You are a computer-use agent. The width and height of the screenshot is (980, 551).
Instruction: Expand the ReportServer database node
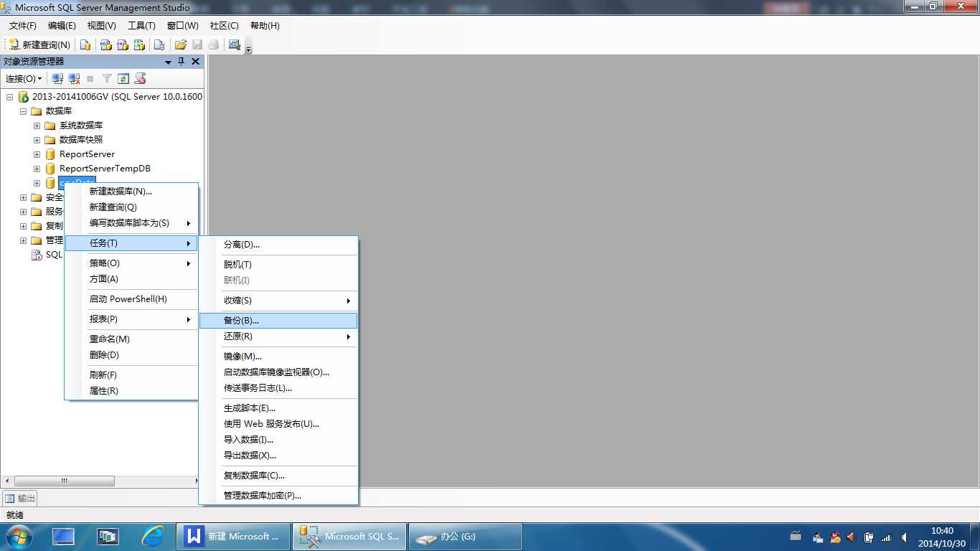[37, 154]
